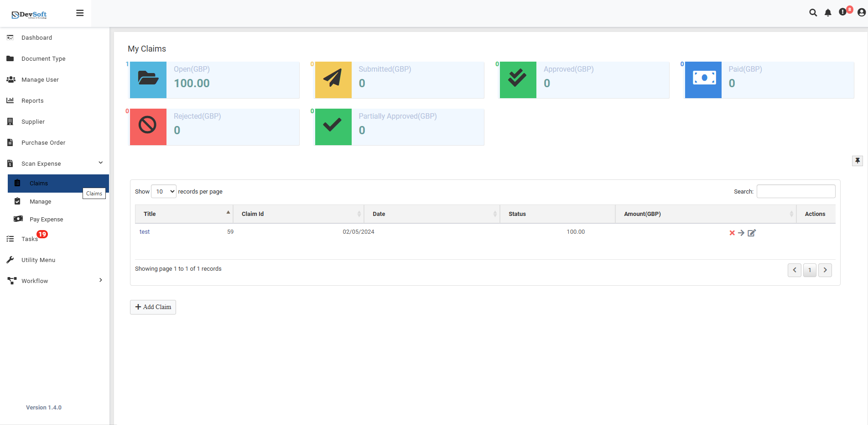
Task: Open the records per page dropdown
Action: [x=164, y=192]
